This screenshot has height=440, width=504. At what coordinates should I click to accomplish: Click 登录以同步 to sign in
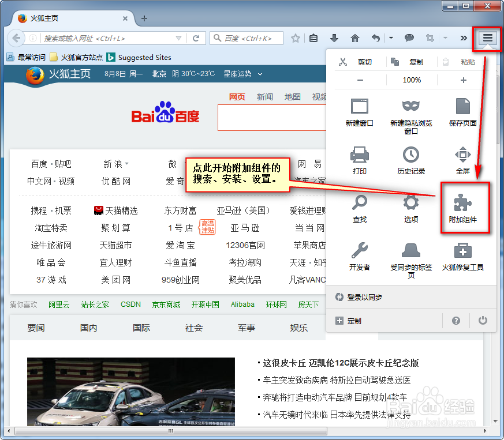coord(365,297)
